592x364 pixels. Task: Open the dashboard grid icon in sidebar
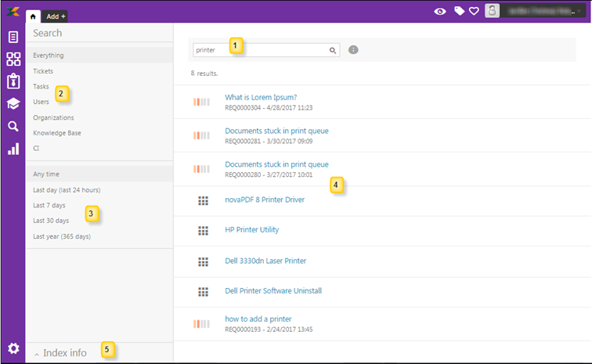click(13, 59)
